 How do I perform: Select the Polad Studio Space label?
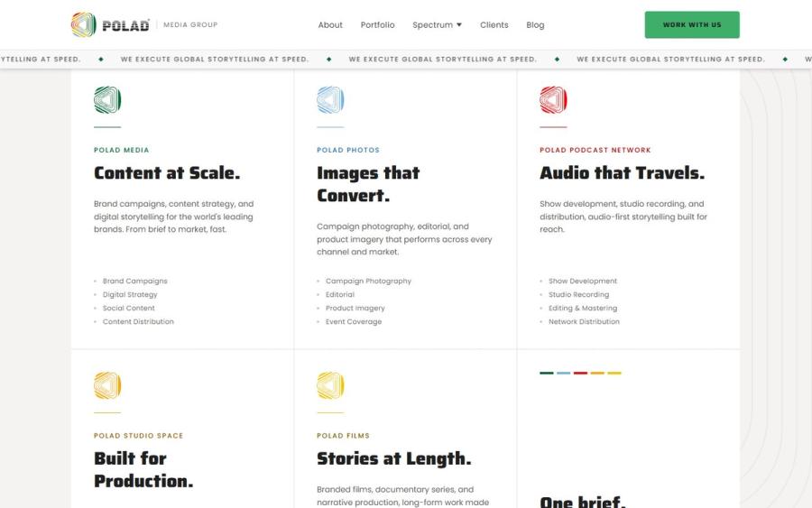[138, 436]
